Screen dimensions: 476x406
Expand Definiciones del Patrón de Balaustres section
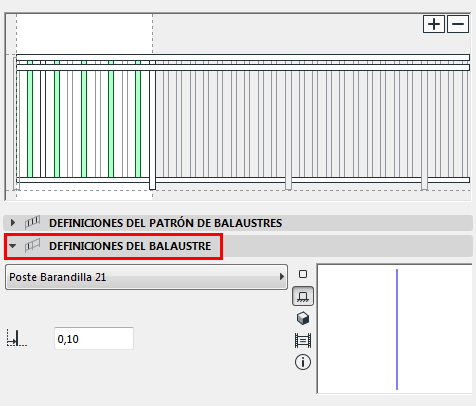click(13, 222)
